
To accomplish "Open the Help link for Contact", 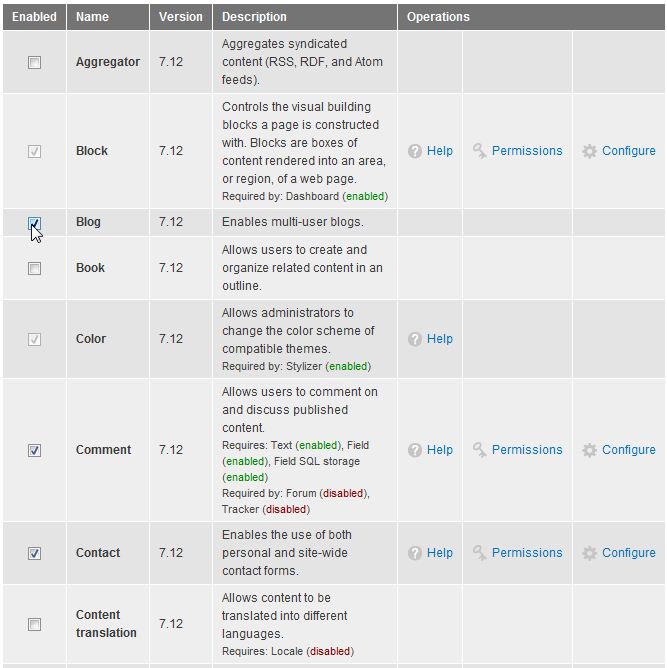I will point(440,553).
